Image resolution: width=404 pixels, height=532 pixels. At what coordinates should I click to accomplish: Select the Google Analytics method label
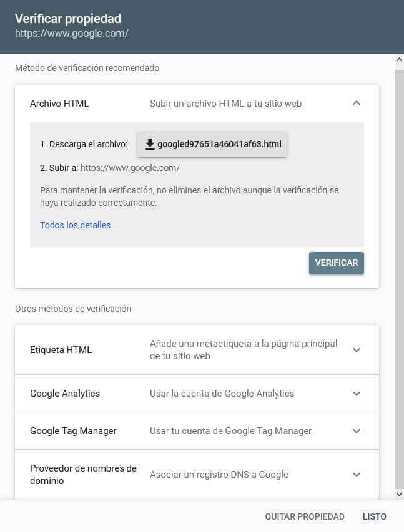point(65,394)
